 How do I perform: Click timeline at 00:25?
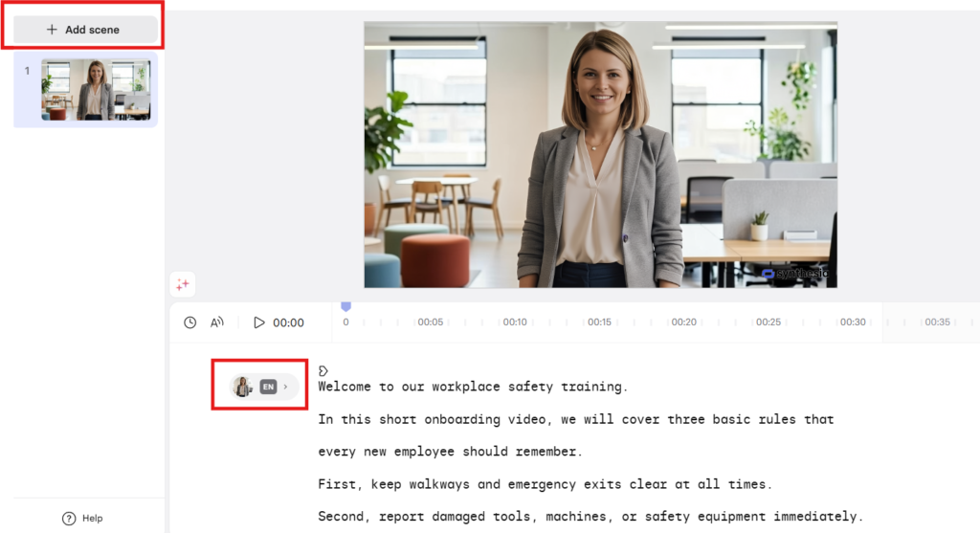click(x=768, y=322)
